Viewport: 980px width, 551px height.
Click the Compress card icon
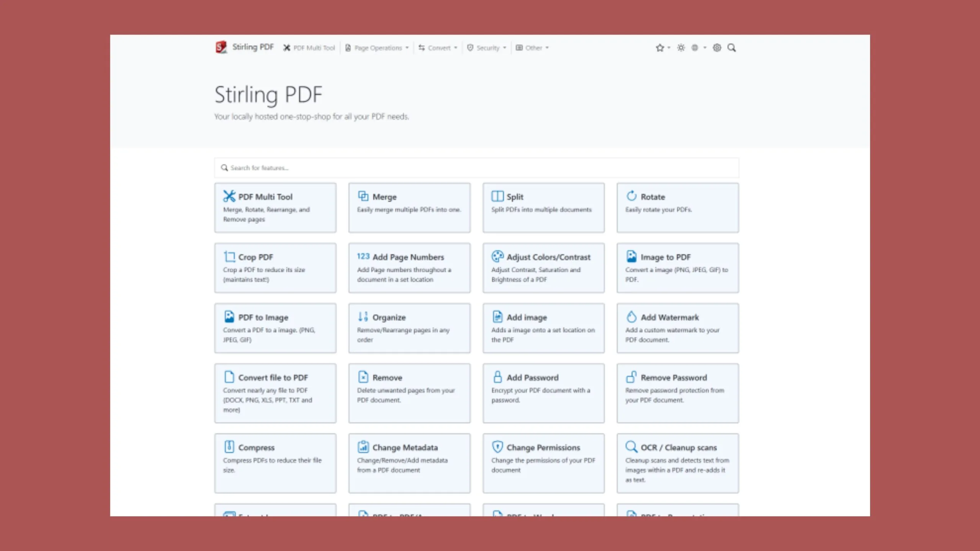[229, 447]
